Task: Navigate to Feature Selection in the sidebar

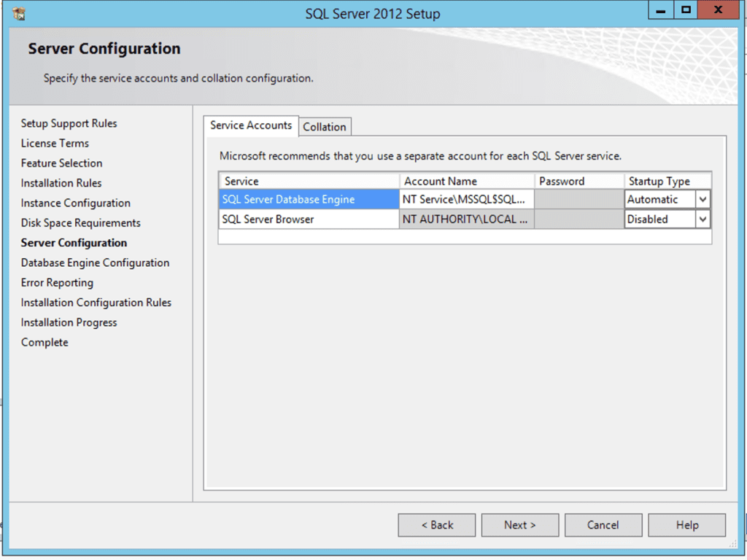Action: 61,163
